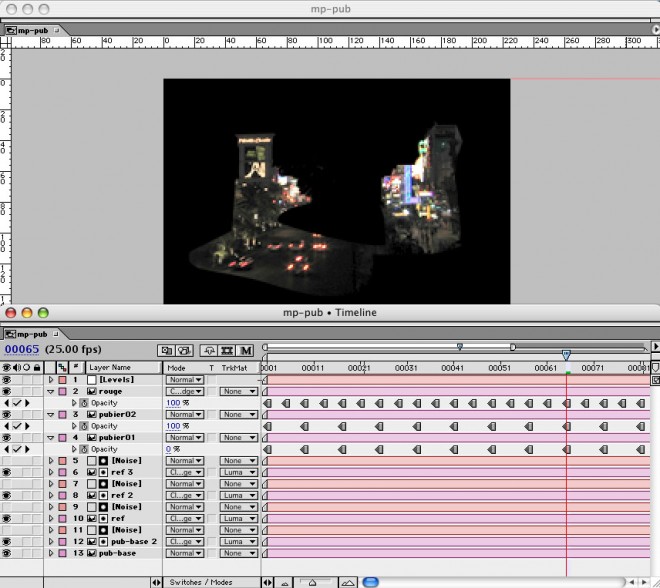Open the timeline options arrow at top right
660x588 pixels.
point(654,347)
